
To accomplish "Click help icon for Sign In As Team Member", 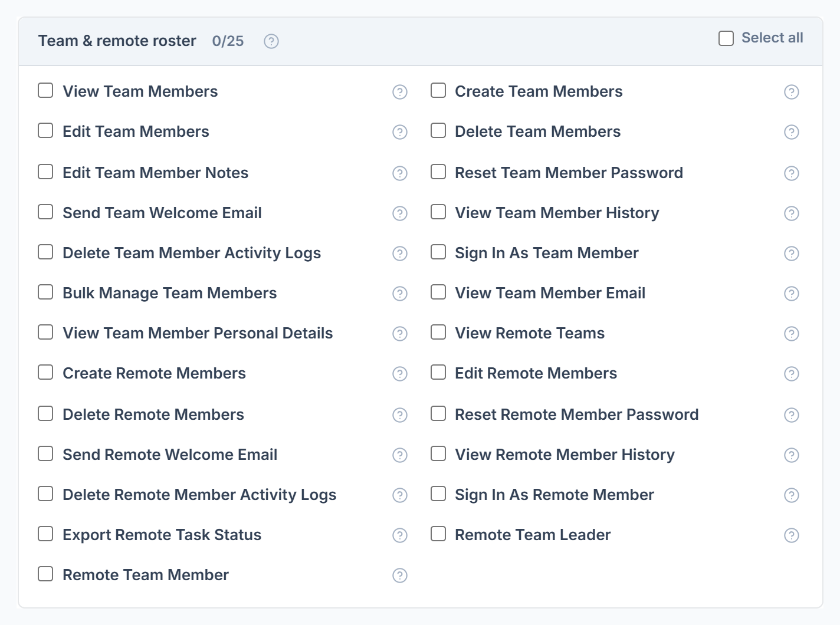I will pos(792,254).
